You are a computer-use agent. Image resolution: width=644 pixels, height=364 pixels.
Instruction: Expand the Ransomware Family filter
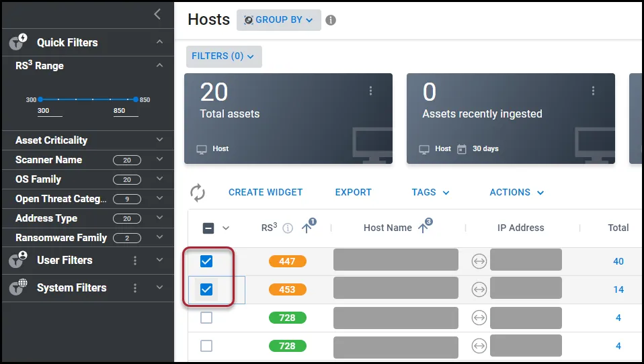pos(160,237)
